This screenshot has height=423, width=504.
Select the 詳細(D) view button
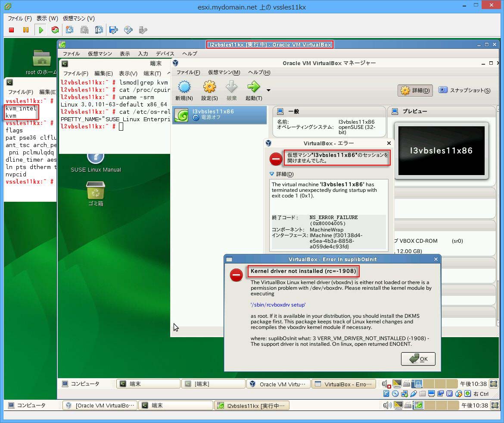(x=415, y=91)
